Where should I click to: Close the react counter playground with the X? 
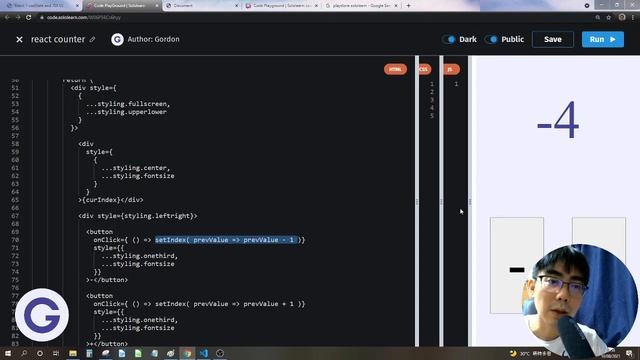click(x=19, y=40)
